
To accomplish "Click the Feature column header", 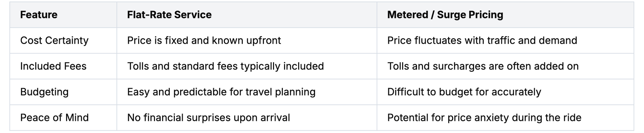I will coord(39,15).
